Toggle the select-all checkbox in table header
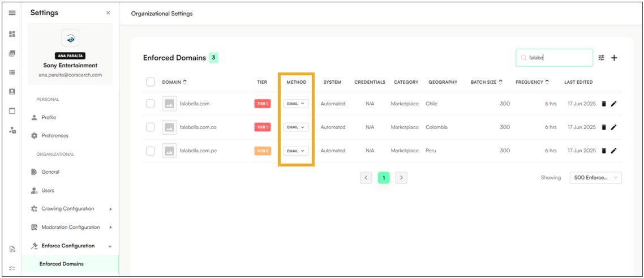Viewport: 644px width, 278px height. [x=151, y=82]
